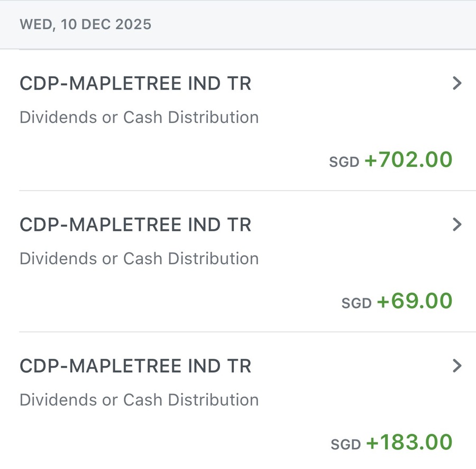Tap the gray header bar right of the date
Viewport: 476px width, 469px height.
tap(317, 24)
